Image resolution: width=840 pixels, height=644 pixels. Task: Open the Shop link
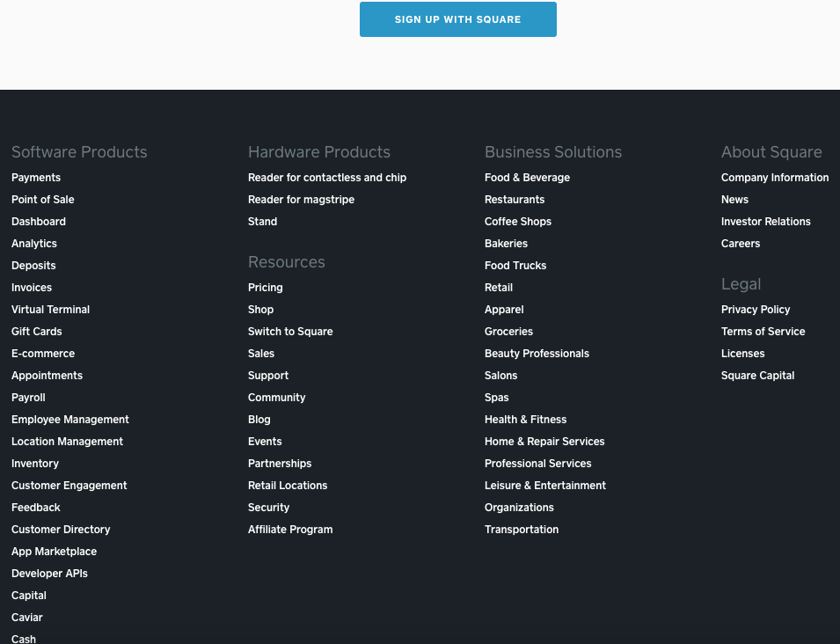point(260,309)
